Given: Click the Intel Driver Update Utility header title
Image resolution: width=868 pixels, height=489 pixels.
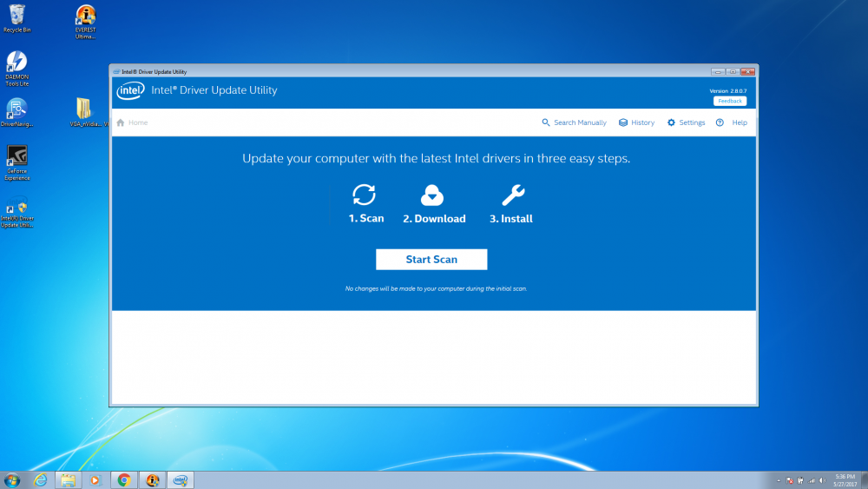Looking at the screenshot, I should (214, 90).
